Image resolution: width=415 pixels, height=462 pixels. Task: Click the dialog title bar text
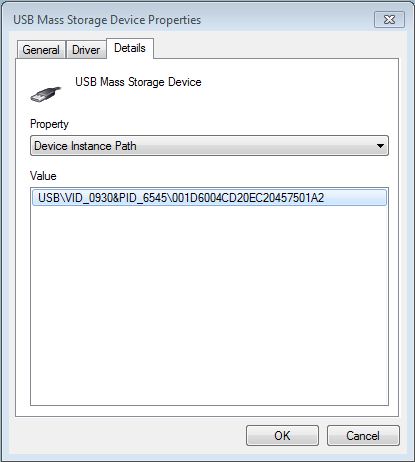point(107,20)
